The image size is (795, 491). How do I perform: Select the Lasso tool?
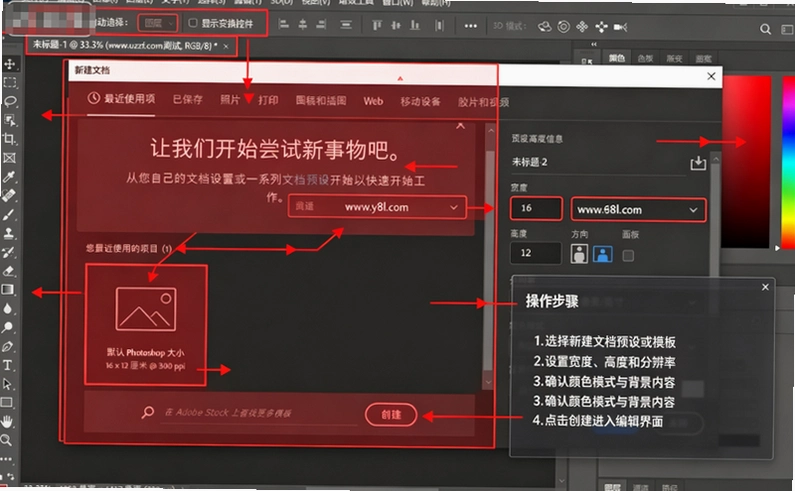coord(9,101)
